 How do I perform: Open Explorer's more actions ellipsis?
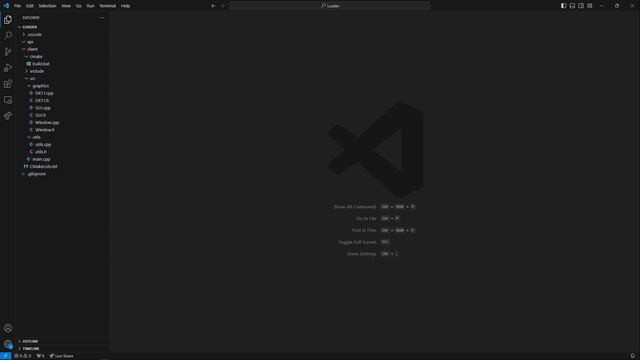102,18
